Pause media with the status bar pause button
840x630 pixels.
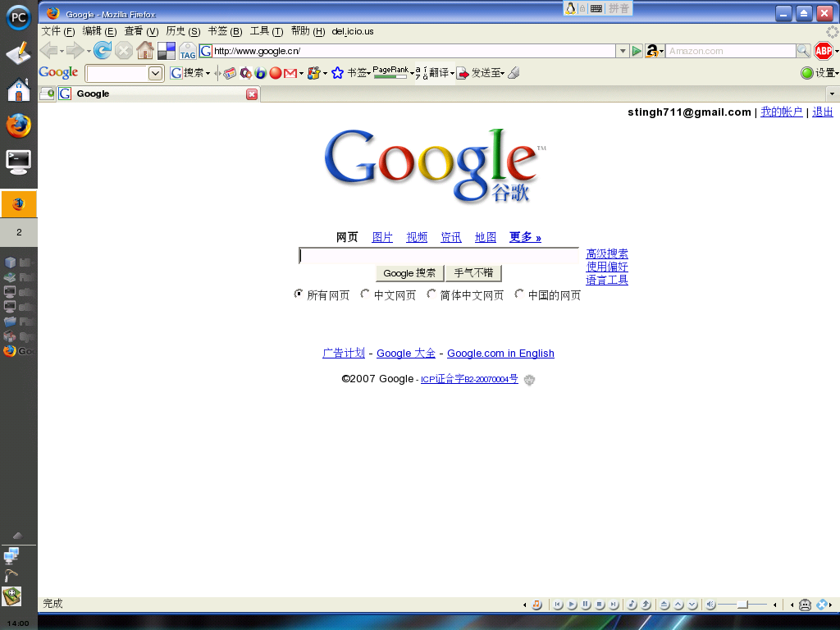(586, 605)
